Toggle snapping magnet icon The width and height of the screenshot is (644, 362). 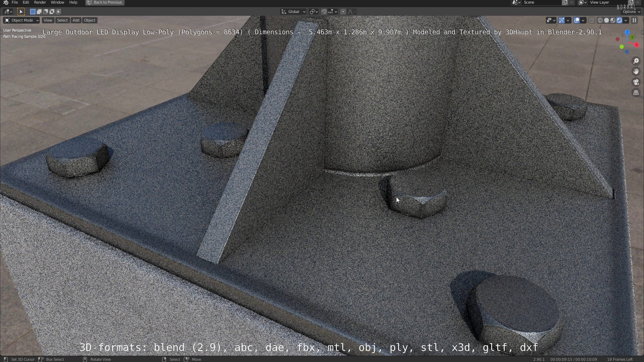coord(324,12)
